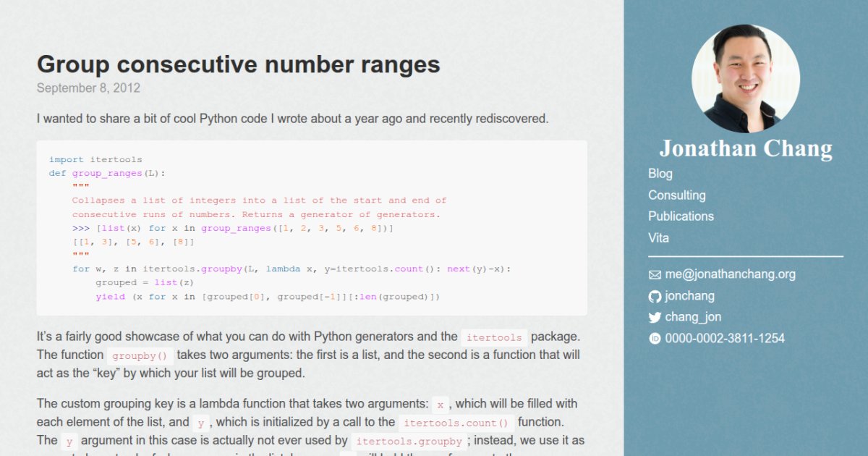The image size is (868, 456).
Task: Open the Publications page
Action: (x=681, y=216)
